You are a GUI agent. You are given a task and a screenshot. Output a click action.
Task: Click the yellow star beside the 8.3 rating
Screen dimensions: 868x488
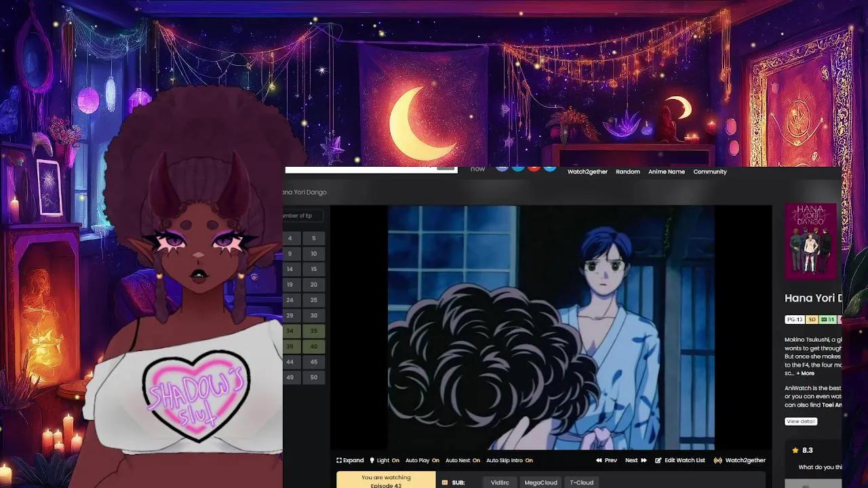pyautogui.click(x=794, y=449)
